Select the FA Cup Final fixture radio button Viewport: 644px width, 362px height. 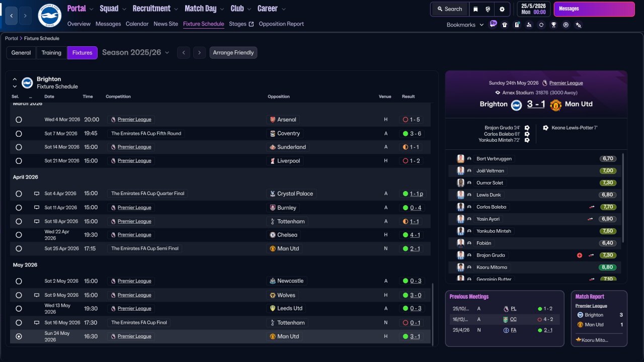pos(19,323)
